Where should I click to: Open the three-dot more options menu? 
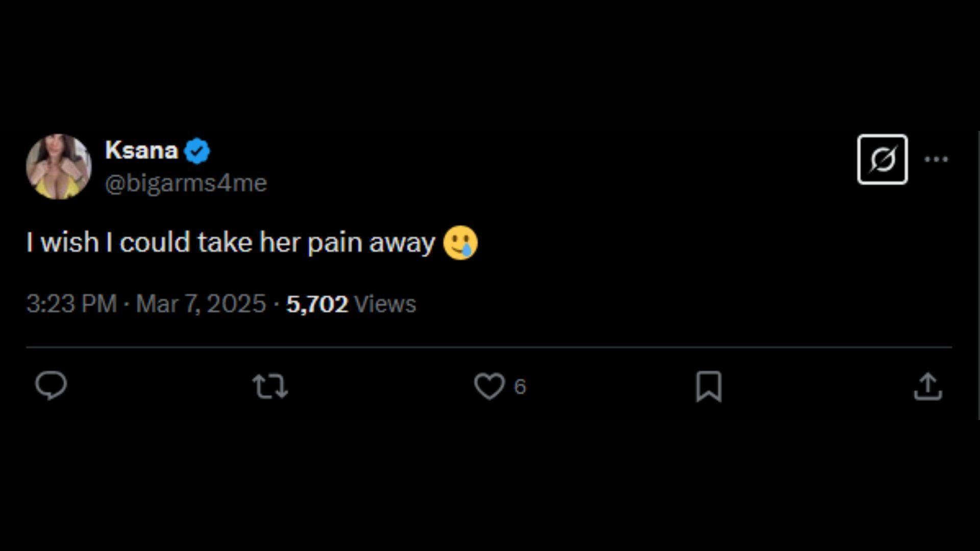[936, 159]
